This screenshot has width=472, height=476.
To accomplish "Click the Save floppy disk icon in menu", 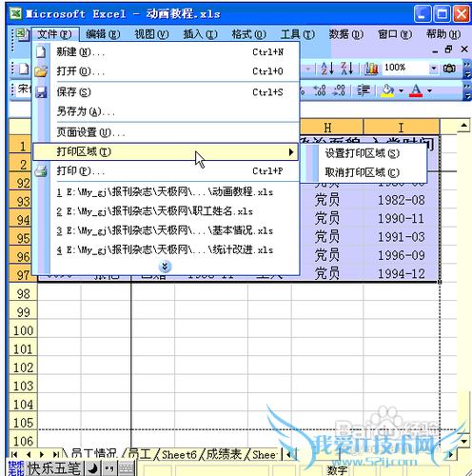I will (41, 92).
